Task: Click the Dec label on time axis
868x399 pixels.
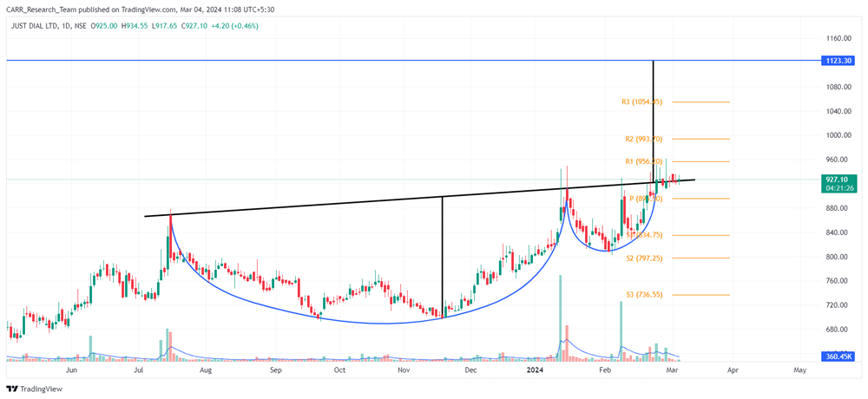Action: click(x=470, y=370)
